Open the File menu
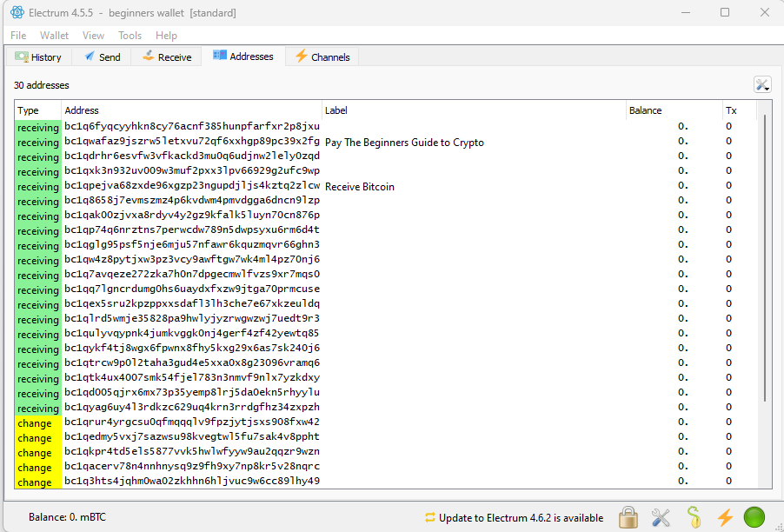Screen dimensions: 784x532 pos(18,36)
